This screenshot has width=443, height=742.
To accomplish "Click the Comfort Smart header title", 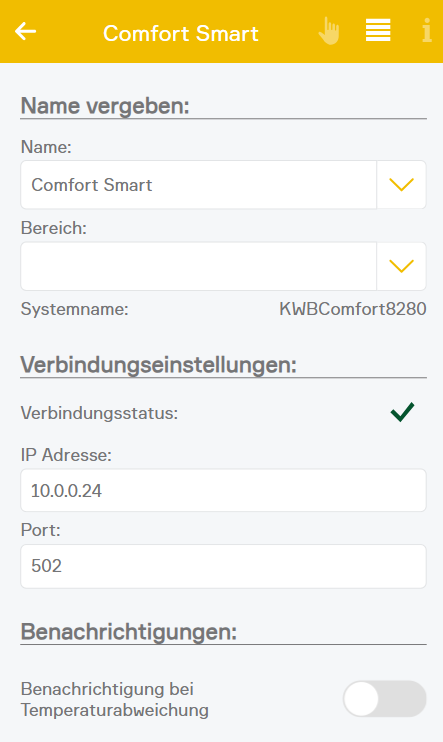I will [181, 34].
